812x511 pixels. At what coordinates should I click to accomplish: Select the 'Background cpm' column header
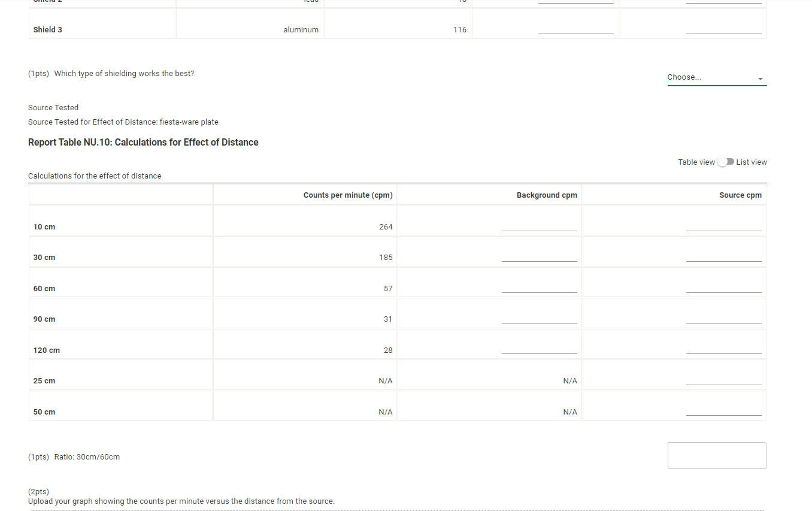coord(547,195)
